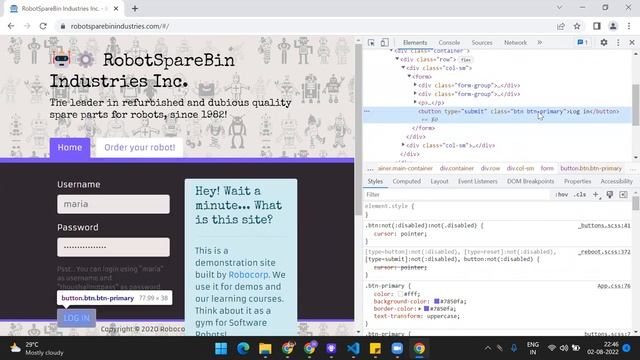Viewport: 640px width, 360px height.
Task: Add a new style rule with the plus icon
Action: coord(596,195)
